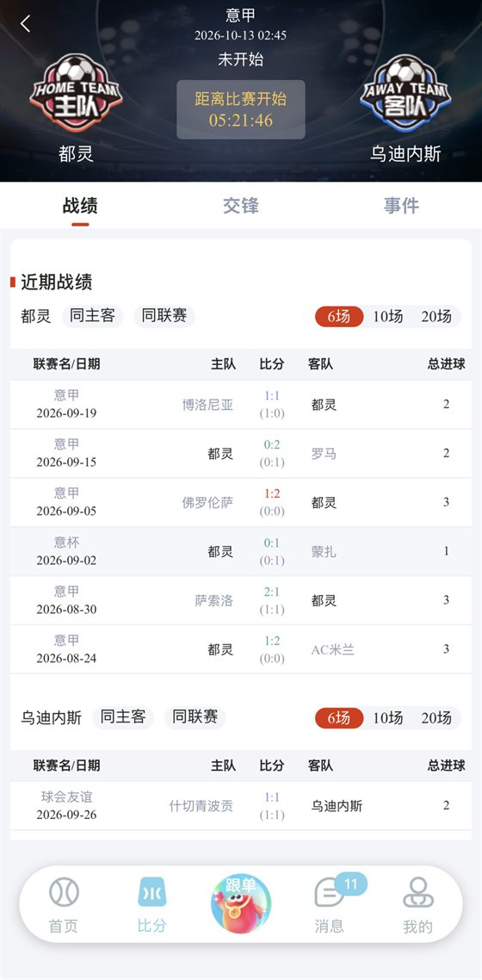Open match row 什切青波贡 vs 乌迪内斯
Viewport: 482px width, 980px height.
tap(241, 806)
